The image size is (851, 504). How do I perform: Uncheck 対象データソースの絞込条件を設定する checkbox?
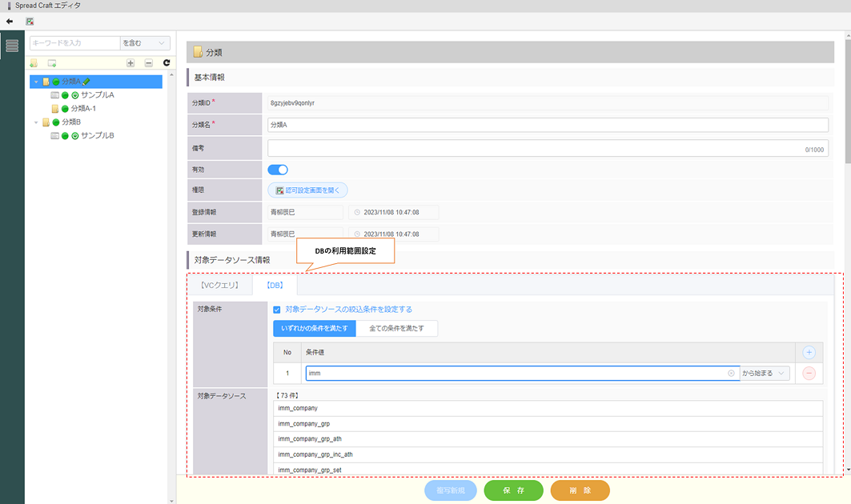click(277, 309)
